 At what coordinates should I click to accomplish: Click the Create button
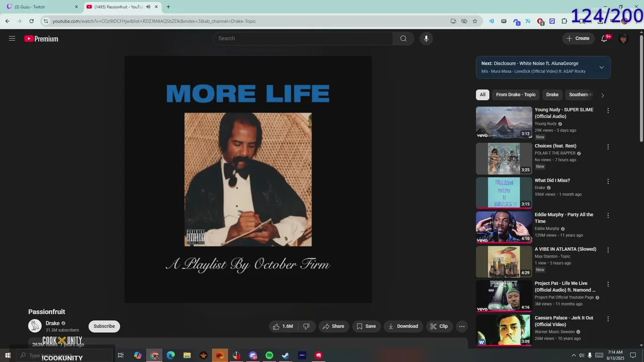(x=578, y=39)
